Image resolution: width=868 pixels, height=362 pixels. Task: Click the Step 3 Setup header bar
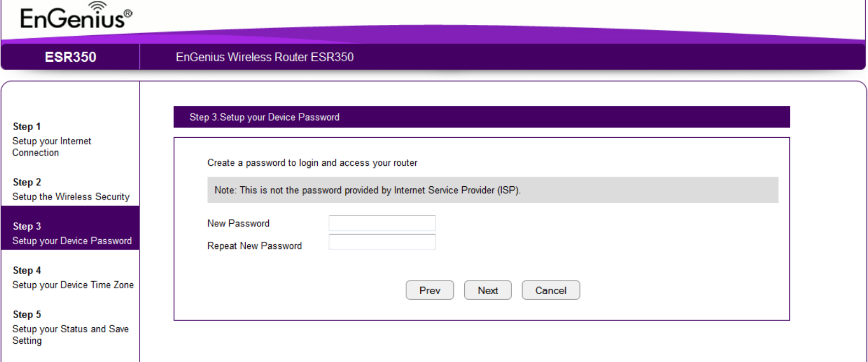click(481, 117)
